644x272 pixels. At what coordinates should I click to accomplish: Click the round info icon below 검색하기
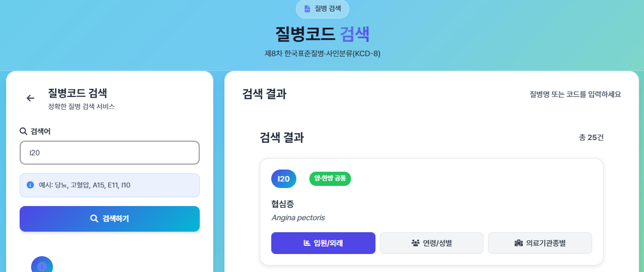point(42,266)
